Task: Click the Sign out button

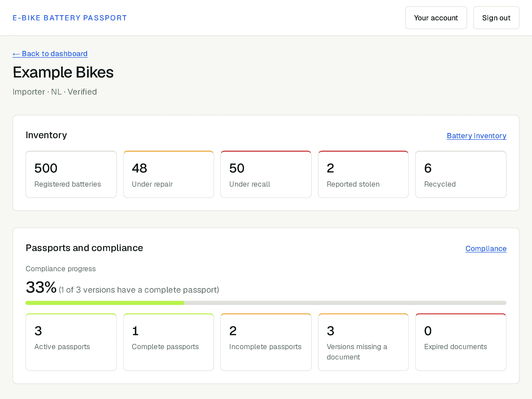Action: [496, 18]
